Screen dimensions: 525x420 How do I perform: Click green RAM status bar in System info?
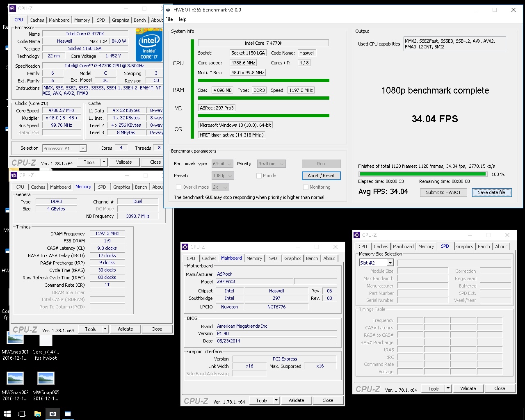264,98
